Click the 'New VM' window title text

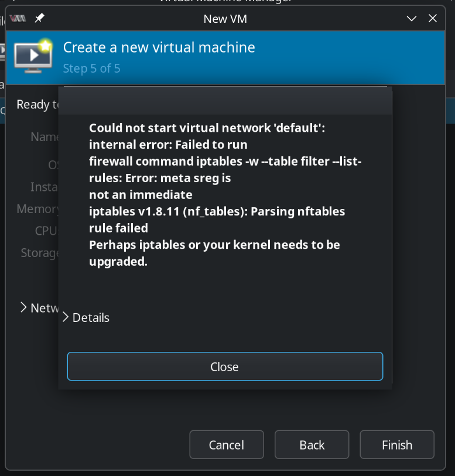225,18
